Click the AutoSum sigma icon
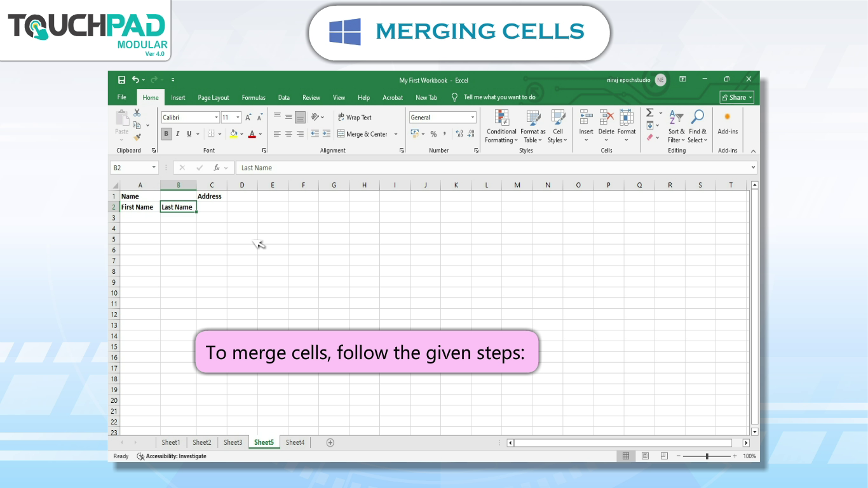Screen dimensions: 868x488 [x=650, y=113]
